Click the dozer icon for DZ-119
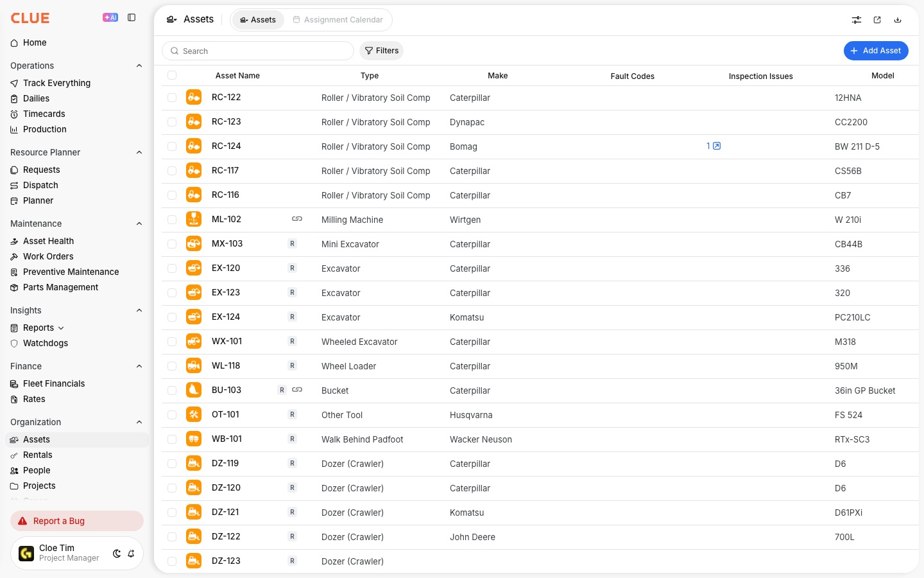This screenshot has height=578, width=924. click(x=194, y=464)
